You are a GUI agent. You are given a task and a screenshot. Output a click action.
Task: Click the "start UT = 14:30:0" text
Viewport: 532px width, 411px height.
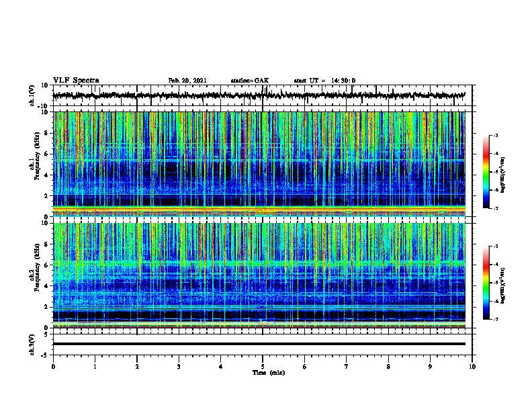324,81
